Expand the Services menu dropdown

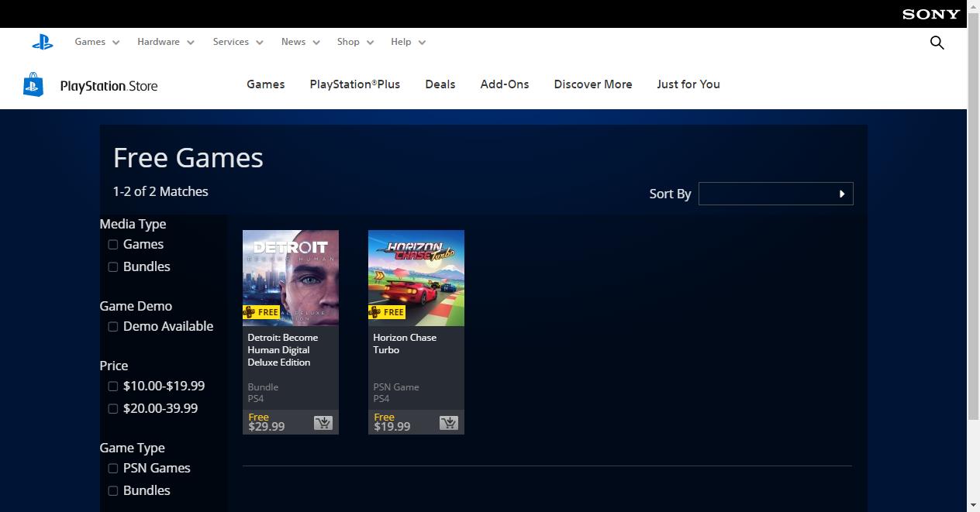coord(238,42)
